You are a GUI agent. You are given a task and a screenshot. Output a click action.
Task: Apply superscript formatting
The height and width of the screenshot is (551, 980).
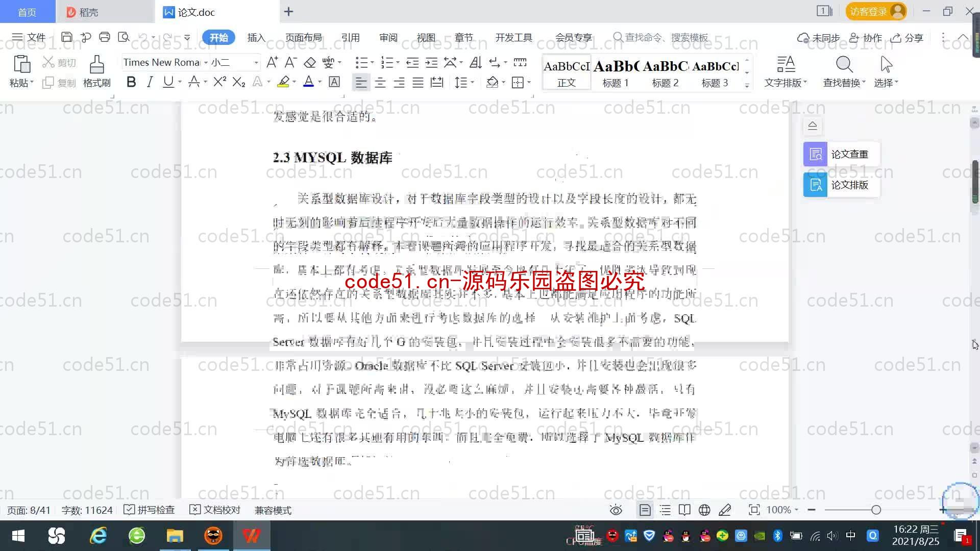tap(219, 82)
